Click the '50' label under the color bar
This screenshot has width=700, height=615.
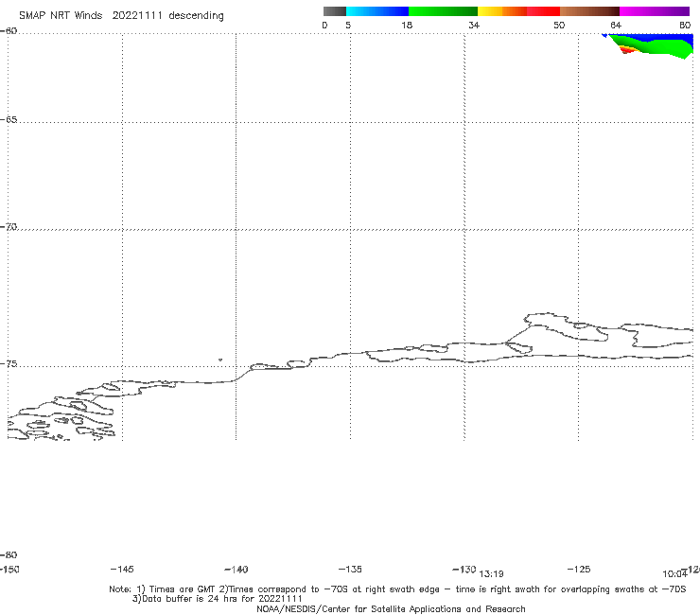point(559,25)
